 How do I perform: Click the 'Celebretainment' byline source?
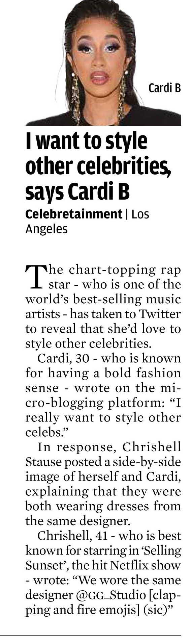point(74,214)
